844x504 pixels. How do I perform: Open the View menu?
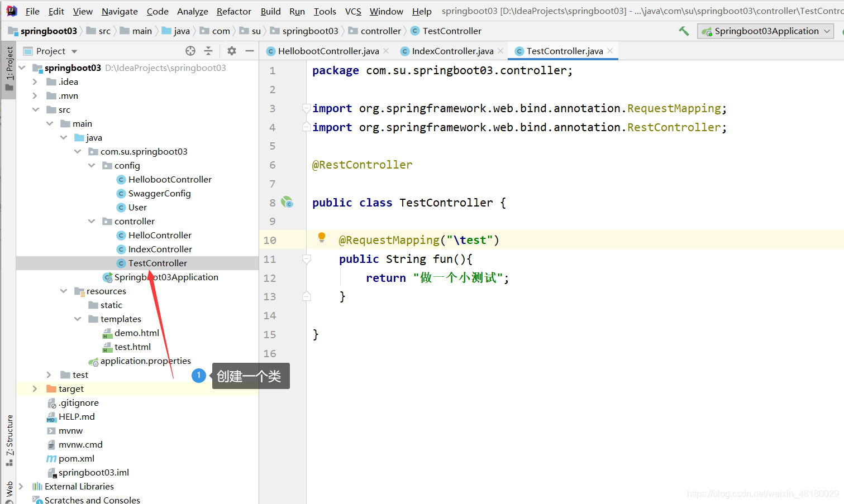pyautogui.click(x=83, y=11)
